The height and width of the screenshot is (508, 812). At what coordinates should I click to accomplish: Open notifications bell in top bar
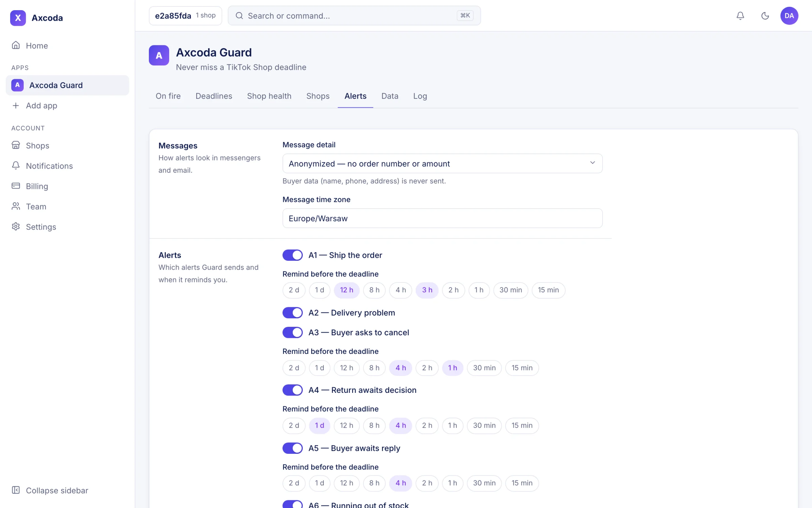click(740, 16)
